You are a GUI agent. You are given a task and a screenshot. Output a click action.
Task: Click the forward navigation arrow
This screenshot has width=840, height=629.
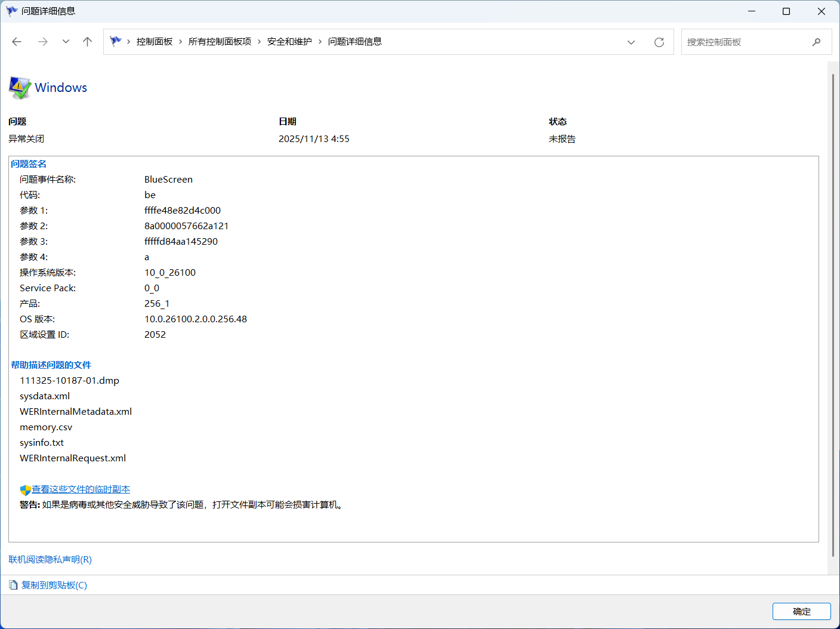click(43, 42)
